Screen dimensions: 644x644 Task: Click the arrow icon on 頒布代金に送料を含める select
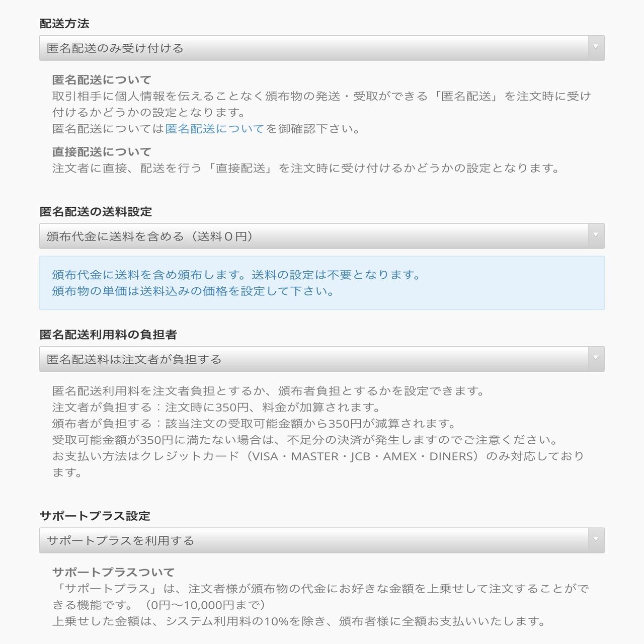[x=596, y=236]
